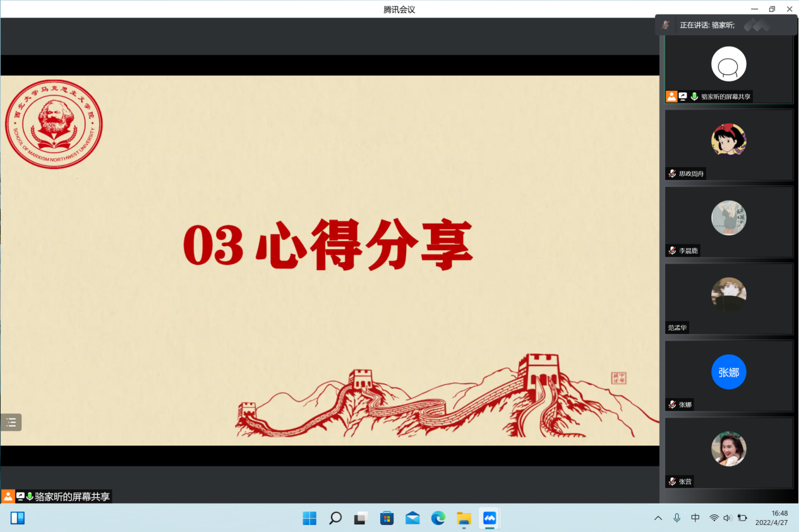Image resolution: width=799 pixels, height=532 pixels.
Task: Click the muted microphone icon in speaking banner
Action: (665, 25)
